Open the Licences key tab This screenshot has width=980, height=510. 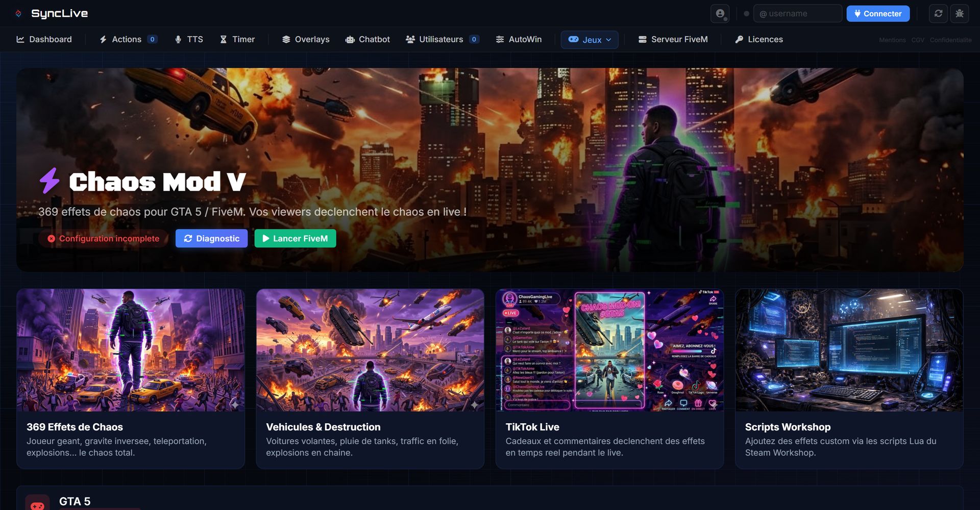(758, 39)
